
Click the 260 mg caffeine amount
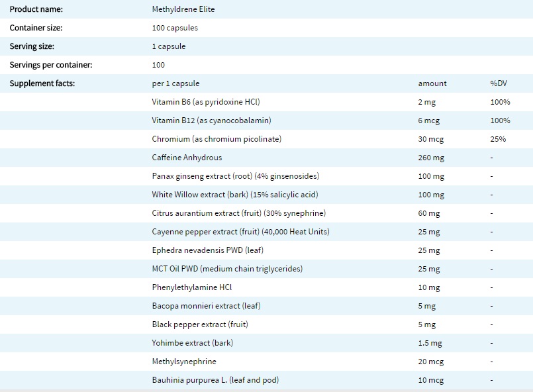(431, 158)
